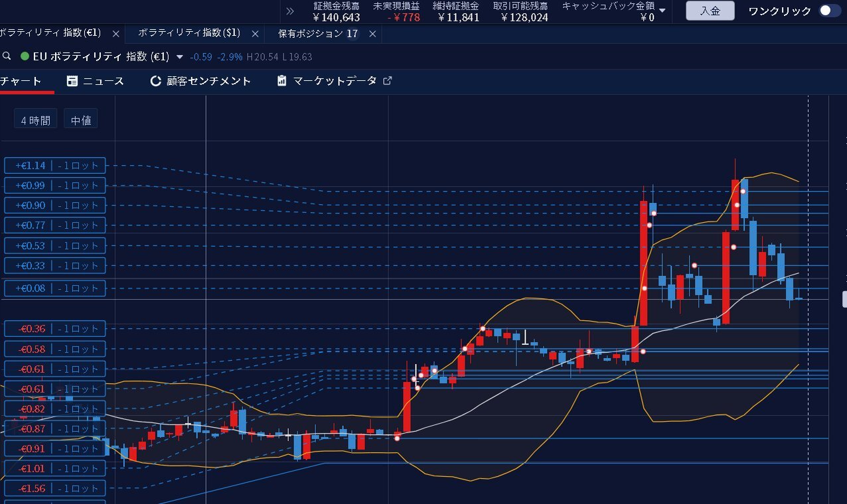Click the 入金 deposit button
The width and height of the screenshot is (847, 504).
pyautogui.click(x=710, y=11)
